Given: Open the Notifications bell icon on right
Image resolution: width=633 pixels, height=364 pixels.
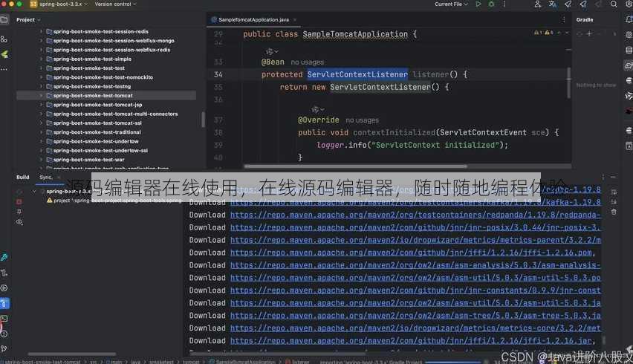Looking at the screenshot, I should [629, 19].
